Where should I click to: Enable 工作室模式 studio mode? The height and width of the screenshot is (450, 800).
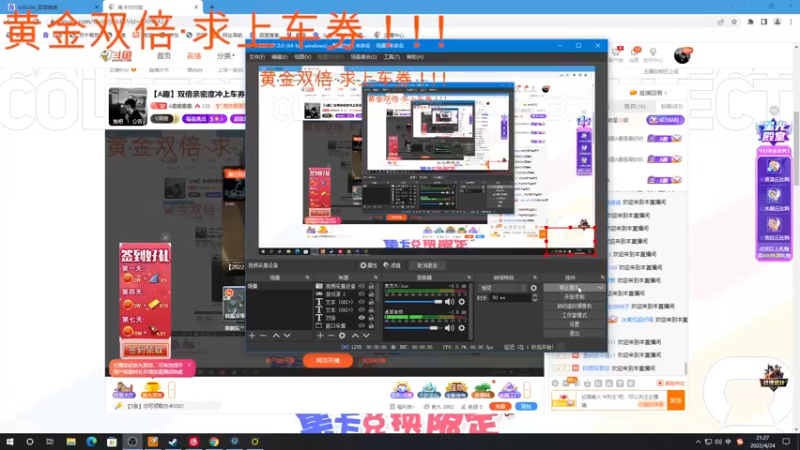[x=574, y=315]
